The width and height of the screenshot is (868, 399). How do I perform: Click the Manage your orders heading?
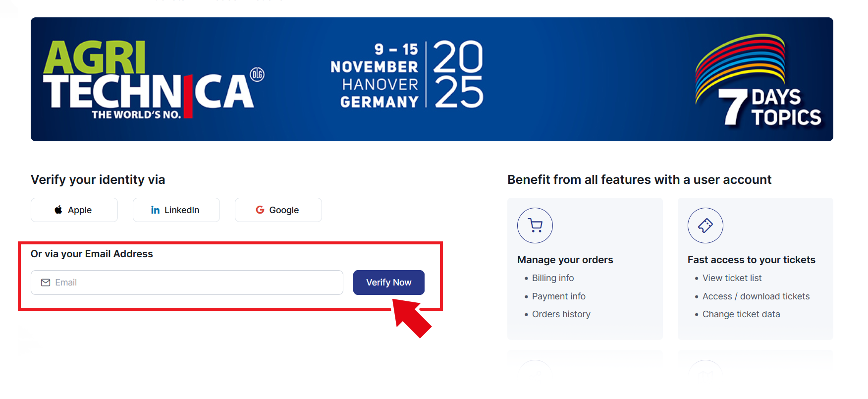tap(565, 260)
